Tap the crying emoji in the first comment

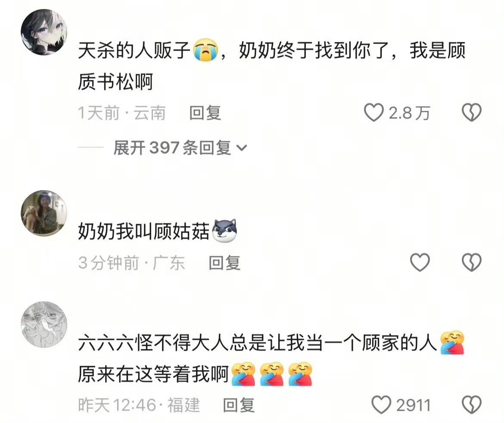tap(206, 50)
